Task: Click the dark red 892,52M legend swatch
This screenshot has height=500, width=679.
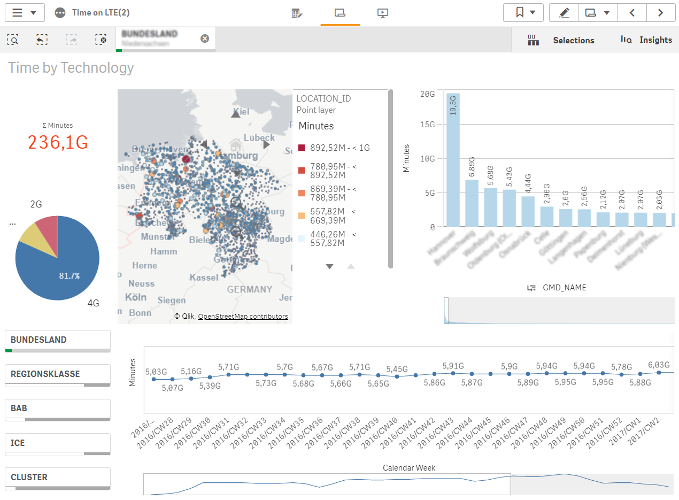Action: 302,148
